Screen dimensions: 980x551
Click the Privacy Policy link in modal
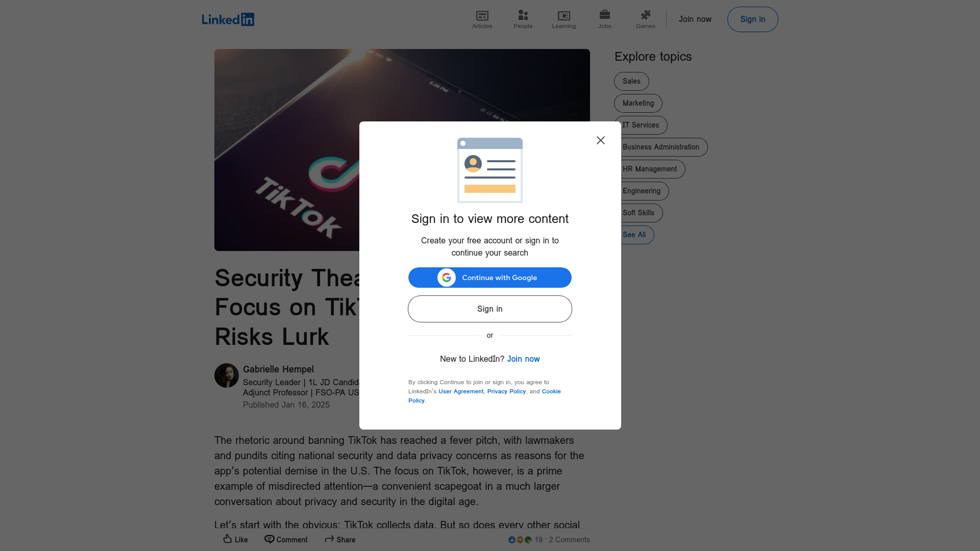pos(506,391)
